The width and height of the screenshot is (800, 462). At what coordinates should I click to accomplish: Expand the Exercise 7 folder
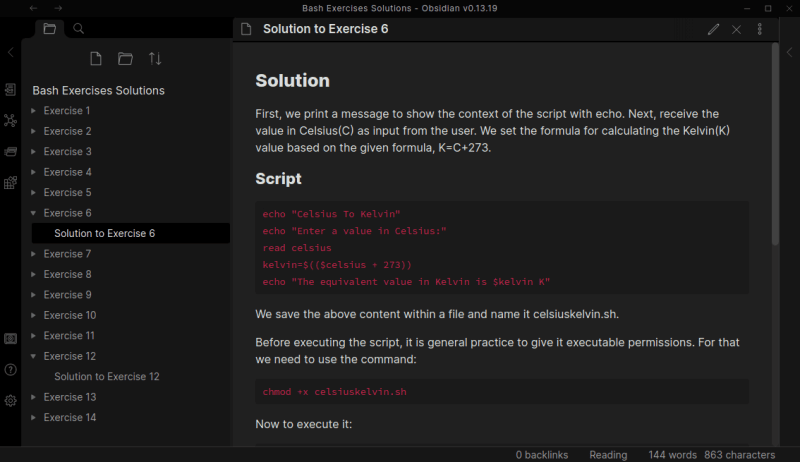67,254
